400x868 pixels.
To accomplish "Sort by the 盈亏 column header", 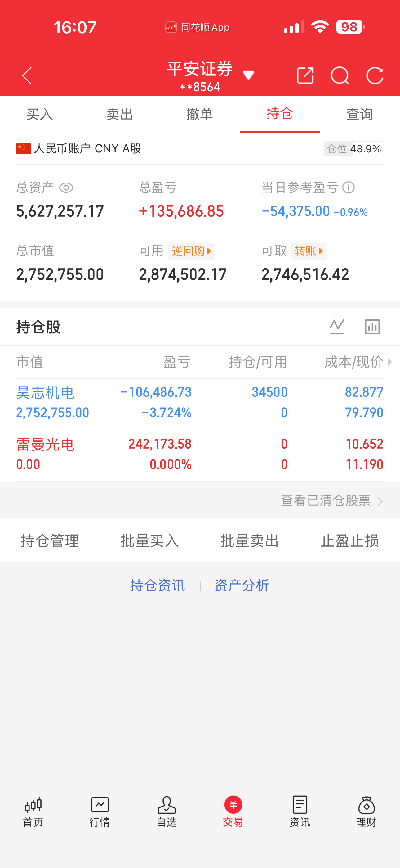I will pos(177,362).
